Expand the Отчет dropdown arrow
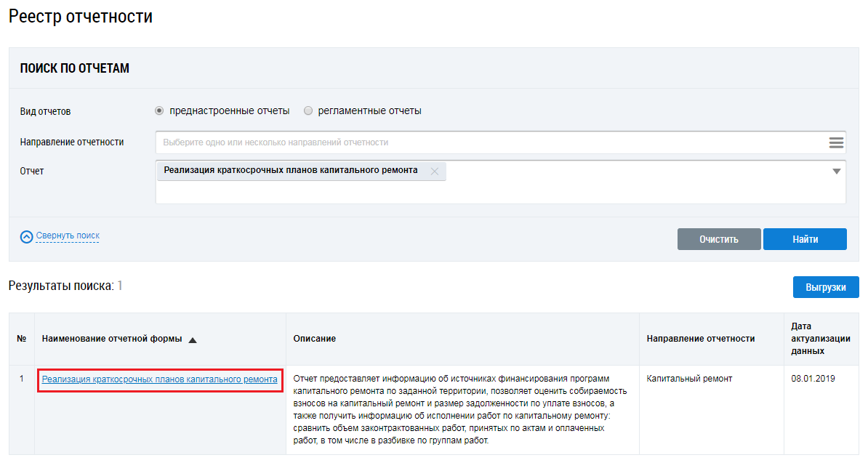The height and width of the screenshot is (463, 868). (836, 172)
